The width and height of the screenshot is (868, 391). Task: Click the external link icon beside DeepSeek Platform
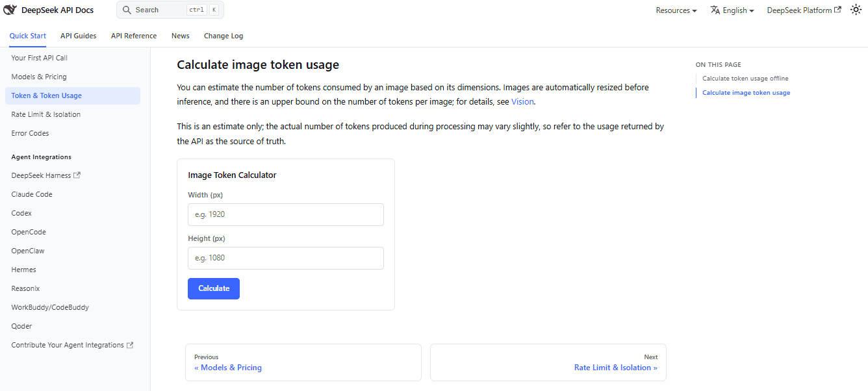pos(837,10)
